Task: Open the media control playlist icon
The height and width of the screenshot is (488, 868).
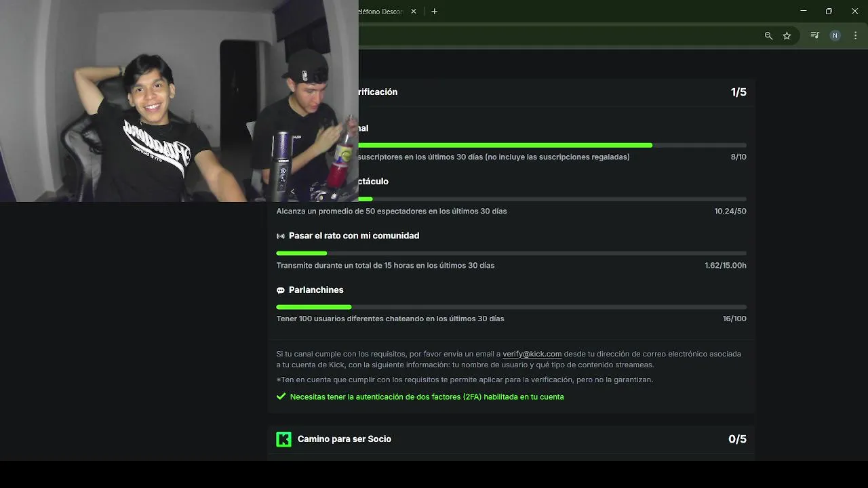Action: 815,35
